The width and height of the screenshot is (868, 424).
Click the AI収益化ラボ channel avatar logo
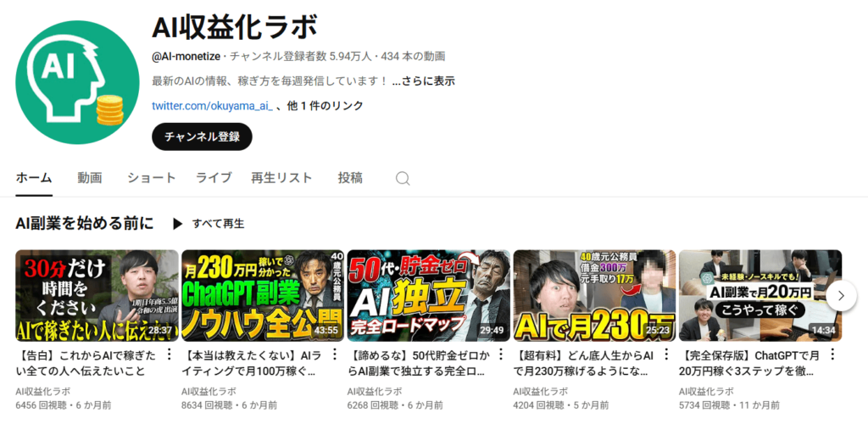[x=77, y=82]
